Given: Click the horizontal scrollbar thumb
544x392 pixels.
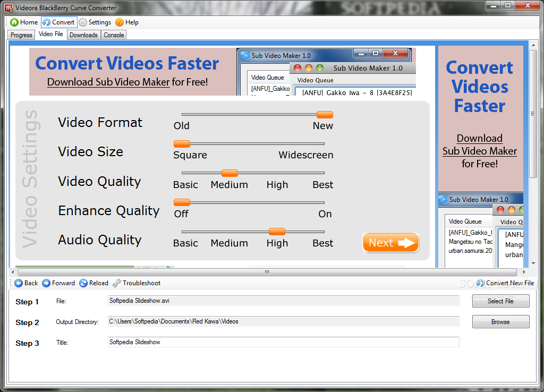Looking at the screenshot, I should pyautogui.click(x=267, y=272).
